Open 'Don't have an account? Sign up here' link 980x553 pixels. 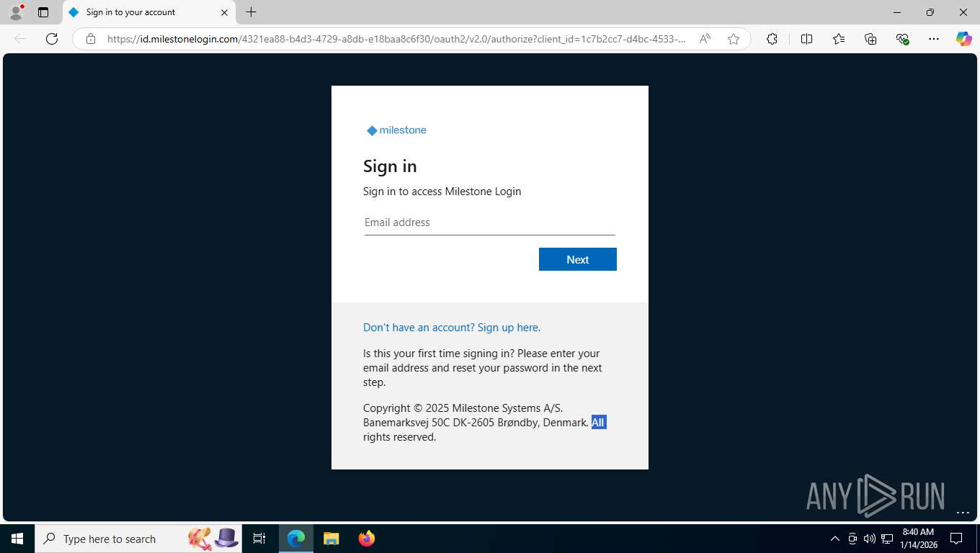point(452,328)
